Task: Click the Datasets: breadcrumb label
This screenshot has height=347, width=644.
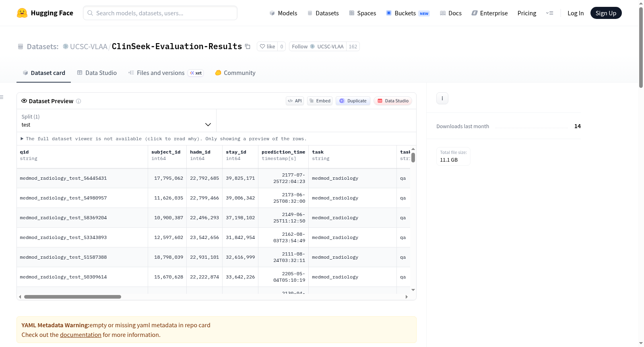Action: [x=43, y=46]
